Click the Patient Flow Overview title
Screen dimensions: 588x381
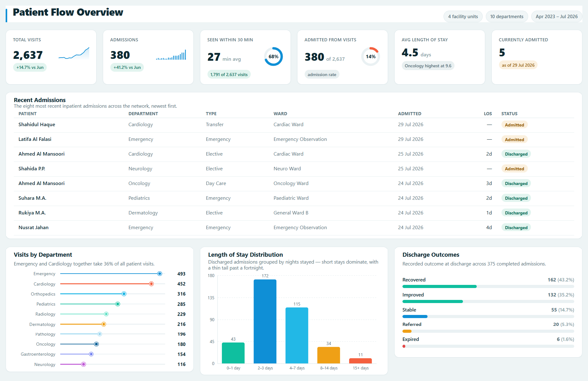coord(68,12)
